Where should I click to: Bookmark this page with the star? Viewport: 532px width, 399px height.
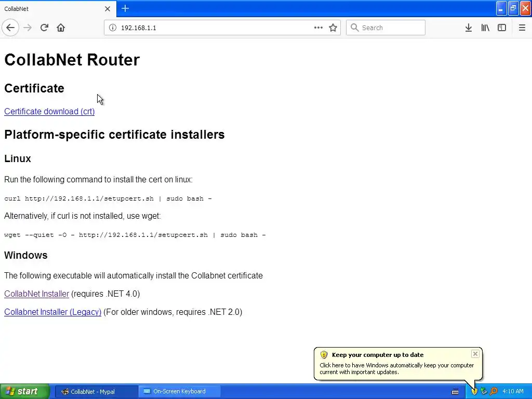[333, 28]
